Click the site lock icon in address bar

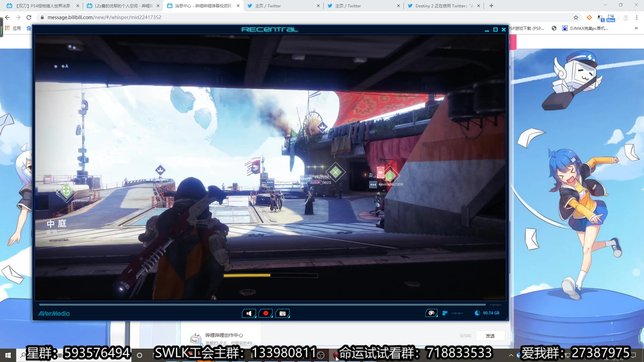(42, 17)
